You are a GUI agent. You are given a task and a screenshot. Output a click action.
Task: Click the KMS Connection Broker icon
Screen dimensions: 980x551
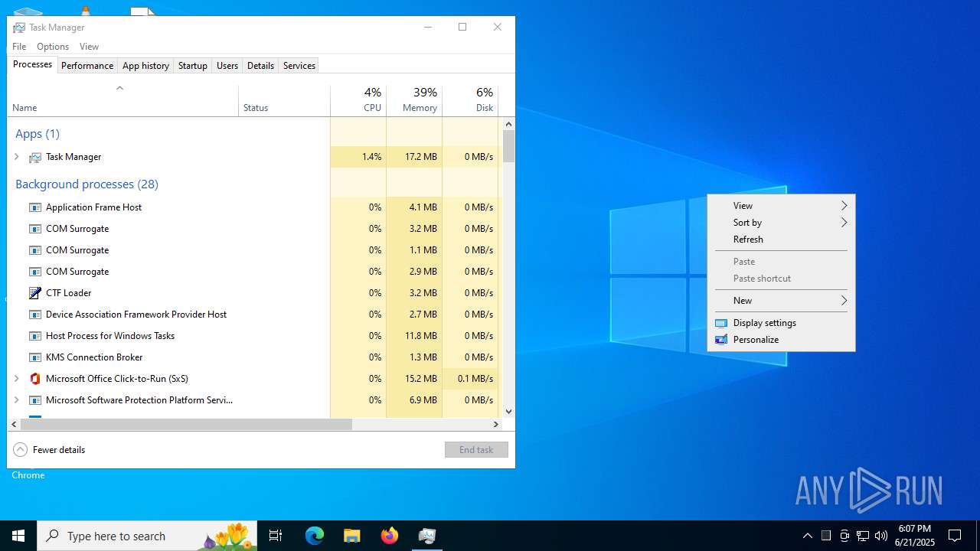pyautogui.click(x=34, y=357)
